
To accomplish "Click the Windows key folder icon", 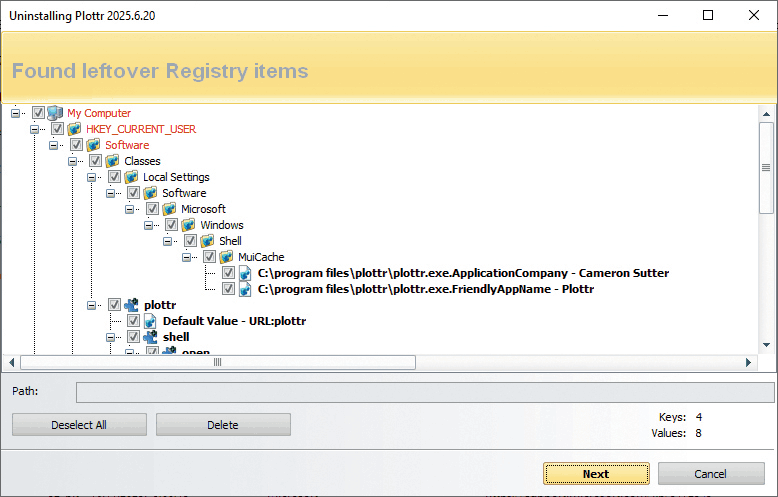I will tap(188, 225).
